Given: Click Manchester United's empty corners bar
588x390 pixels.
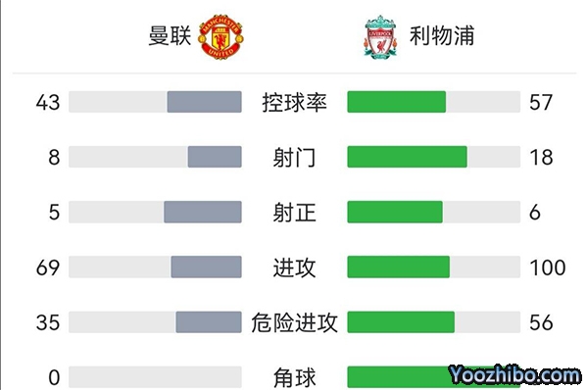Looking at the screenshot, I should coord(155,377).
